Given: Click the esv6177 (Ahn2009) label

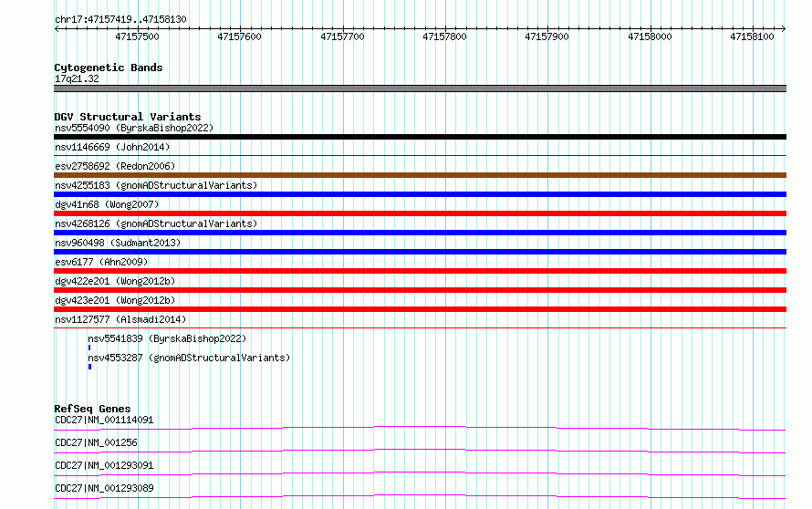Looking at the screenshot, I should (101, 262).
